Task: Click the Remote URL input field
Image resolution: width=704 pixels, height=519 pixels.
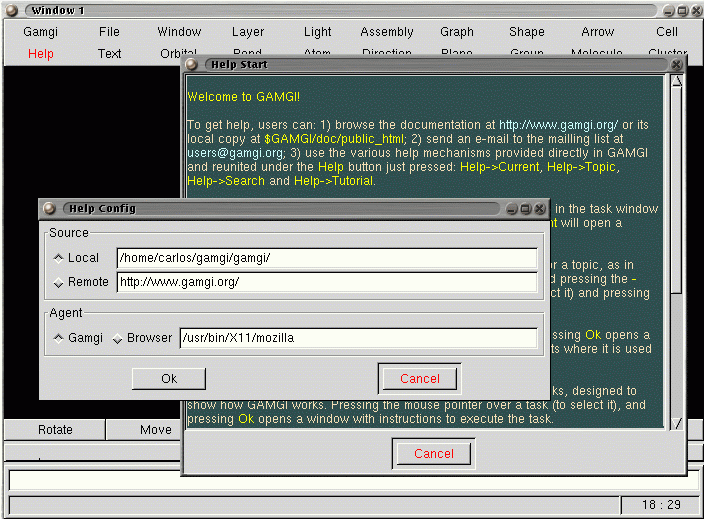Action: [327, 282]
